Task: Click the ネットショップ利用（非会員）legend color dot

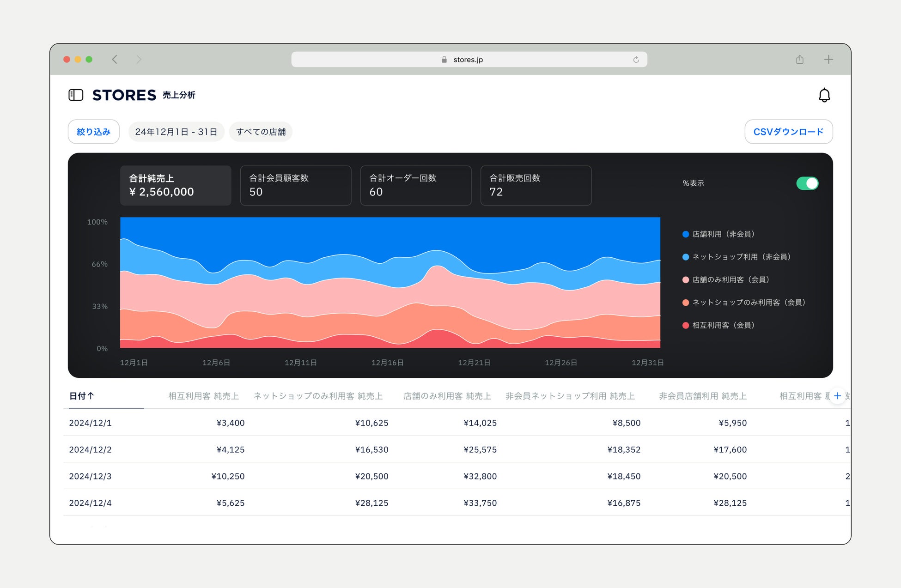Action: [x=686, y=257]
